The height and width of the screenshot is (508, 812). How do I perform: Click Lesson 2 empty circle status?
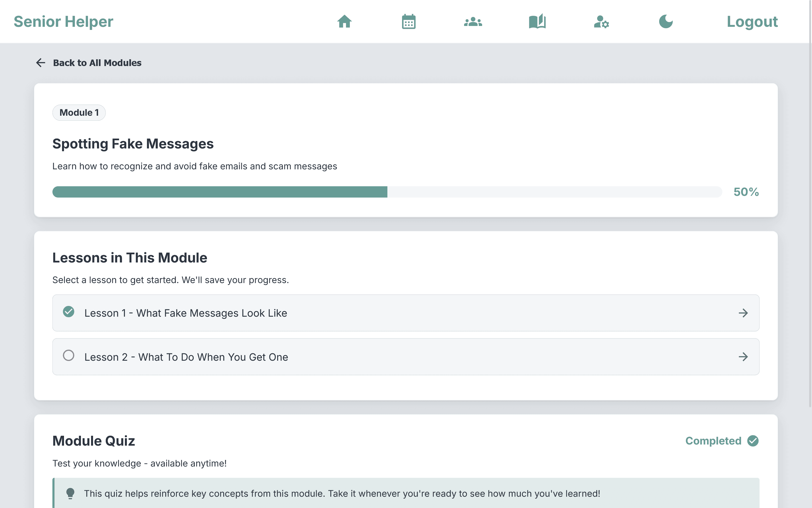point(69,356)
